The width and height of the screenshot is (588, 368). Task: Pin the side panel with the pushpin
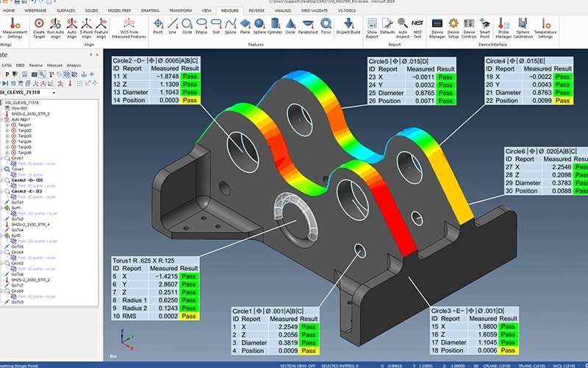[x=90, y=54]
